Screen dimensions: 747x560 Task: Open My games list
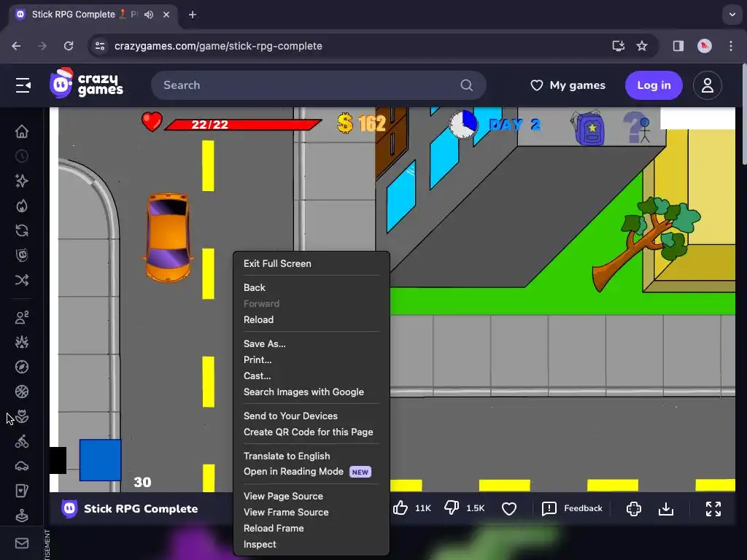point(568,85)
